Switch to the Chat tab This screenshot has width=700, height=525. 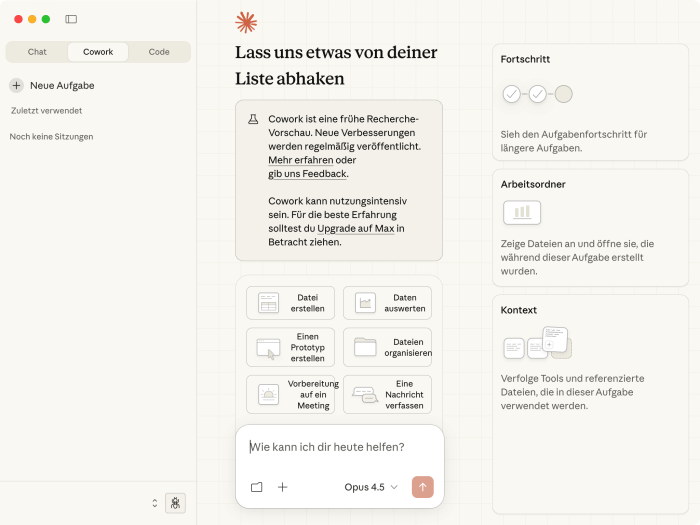(37, 52)
